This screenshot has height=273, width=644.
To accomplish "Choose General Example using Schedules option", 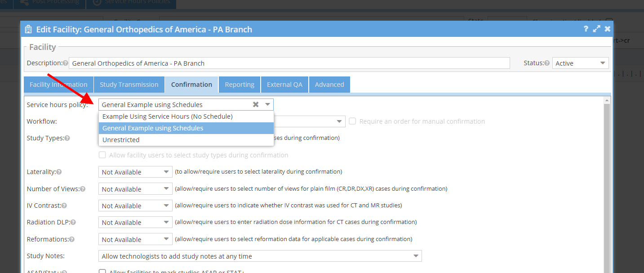I will pos(186,128).
